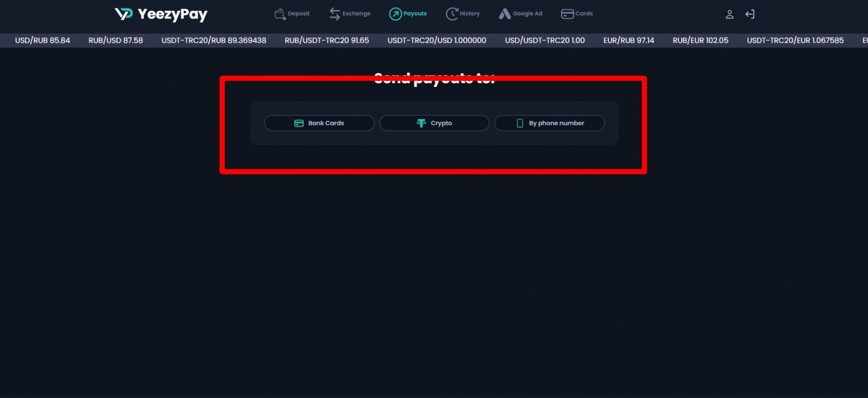Click the logout arrow icon
The width and height of the screenshot is (868, 398).
click(x=750, y=14)
